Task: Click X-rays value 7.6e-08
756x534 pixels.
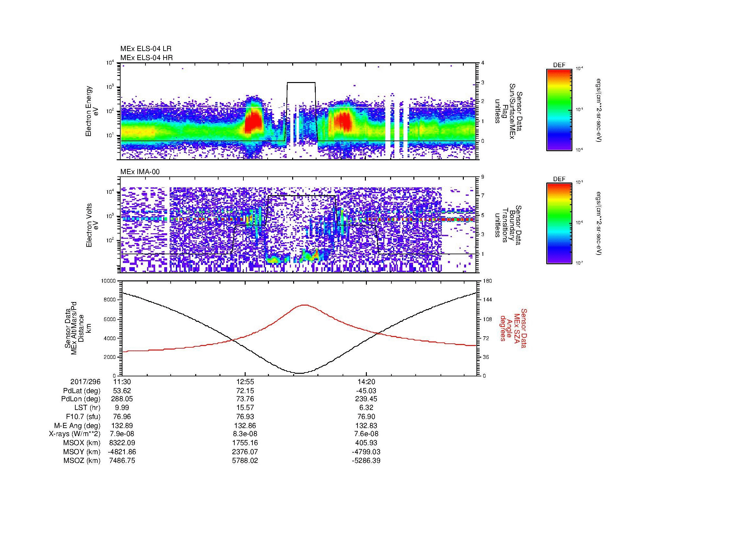Action: pyautogui.click(x=366, y=434)
